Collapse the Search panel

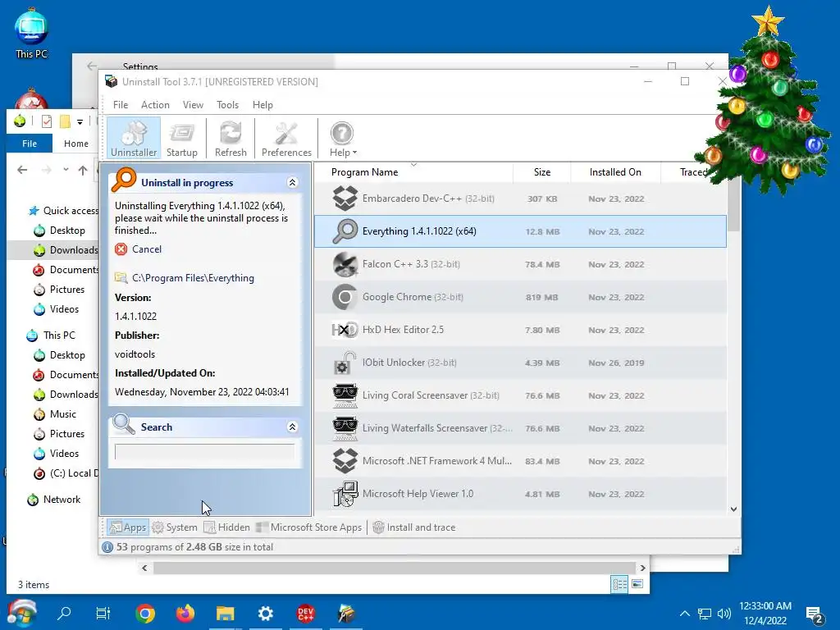click(x=293, y=427)
